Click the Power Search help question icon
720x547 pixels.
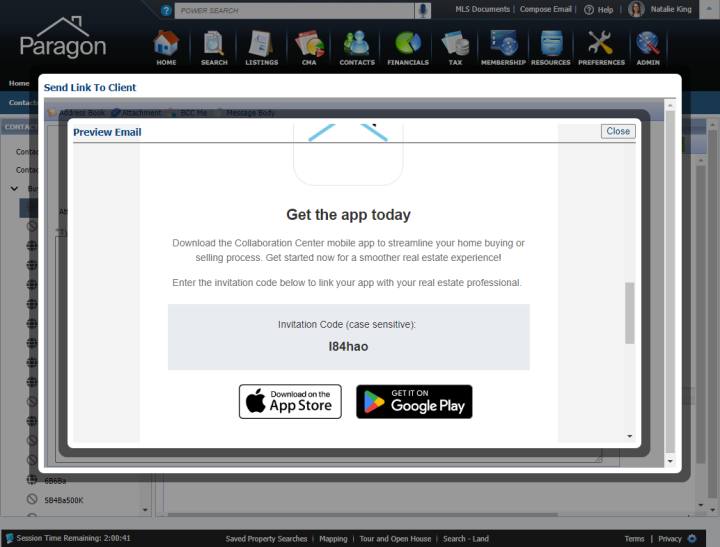(x=166, y=10)
